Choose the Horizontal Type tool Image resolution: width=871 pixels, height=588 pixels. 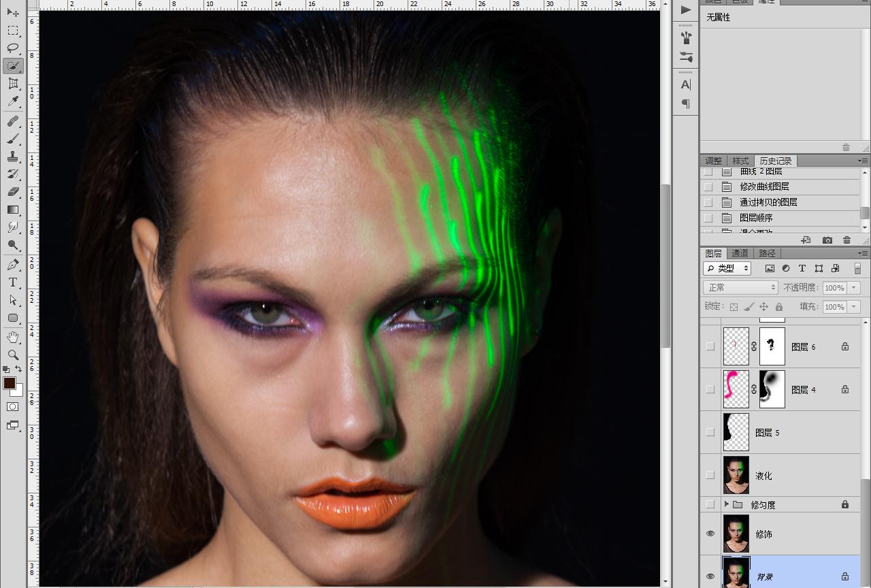pyautogui.click(x=13, y=282)
